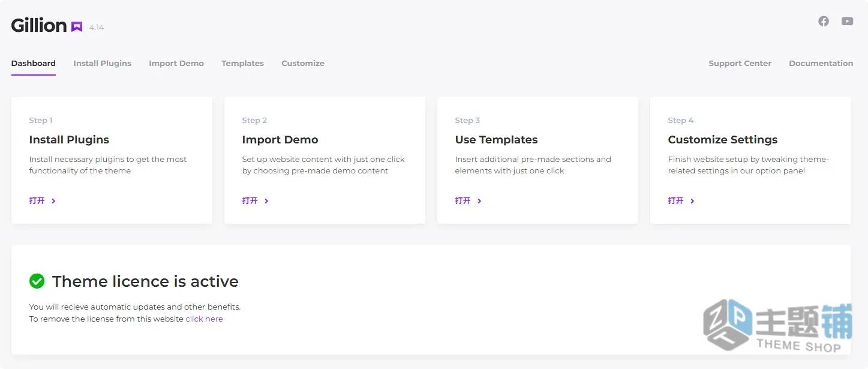Click 打开 under Import Demo card
Screen dimensions: 868x369
pyautogui.click(x=250, y=201)
